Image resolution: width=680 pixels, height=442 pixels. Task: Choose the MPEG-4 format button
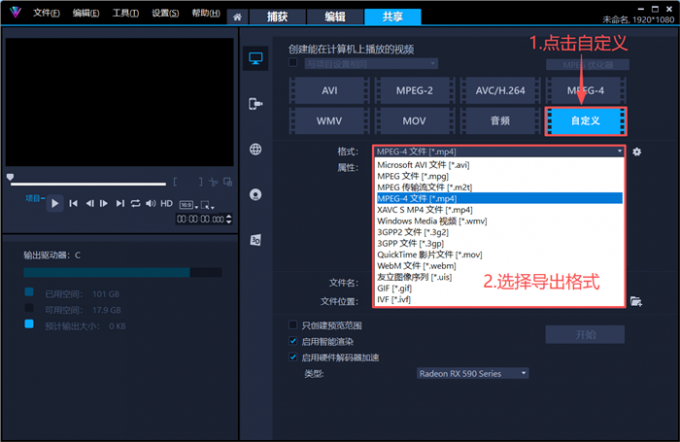(x=585, y=90)
